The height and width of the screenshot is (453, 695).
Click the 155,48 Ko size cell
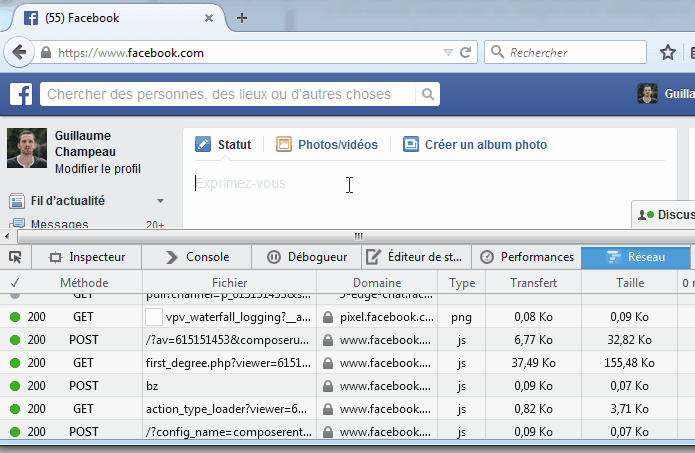pos(629,363)
